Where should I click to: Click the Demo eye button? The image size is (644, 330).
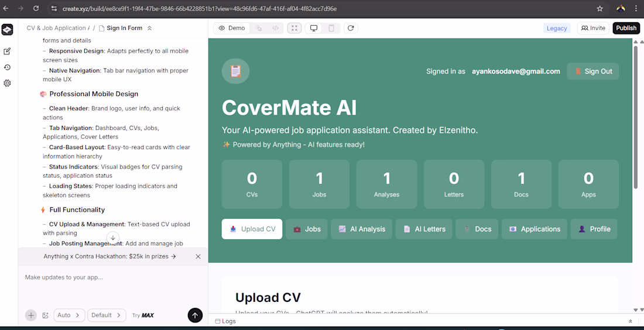[x=232, y=28]
